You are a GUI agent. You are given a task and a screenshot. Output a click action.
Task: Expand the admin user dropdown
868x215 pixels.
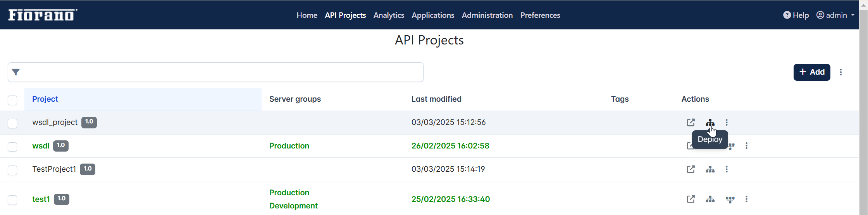point(835,15)
